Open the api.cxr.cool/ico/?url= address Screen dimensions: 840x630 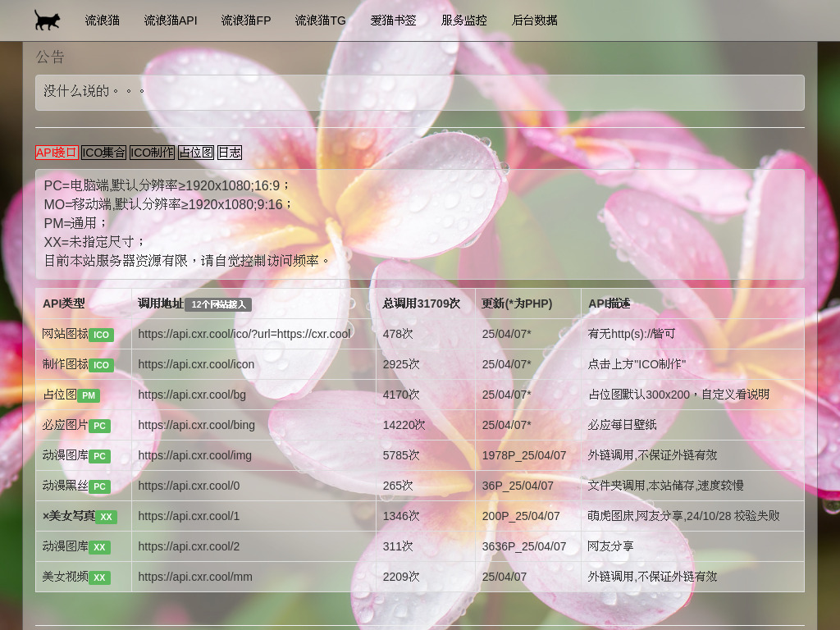[x=244, y=334]
